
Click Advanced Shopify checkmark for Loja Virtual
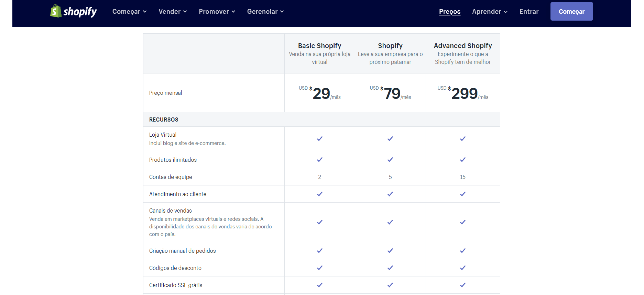pos(462,139)
